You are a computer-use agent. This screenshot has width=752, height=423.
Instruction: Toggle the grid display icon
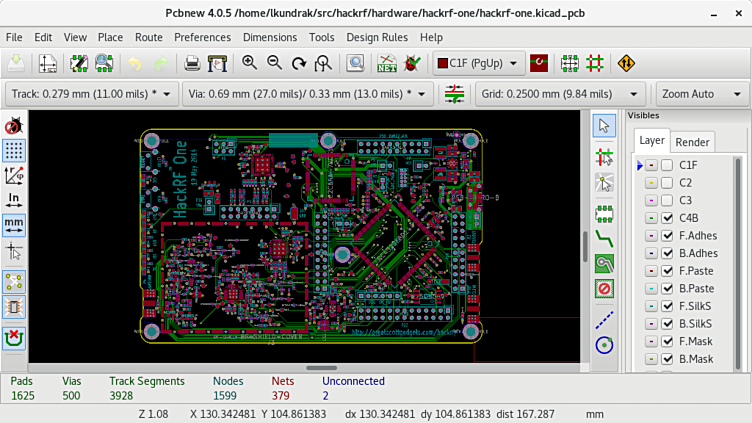14,151
